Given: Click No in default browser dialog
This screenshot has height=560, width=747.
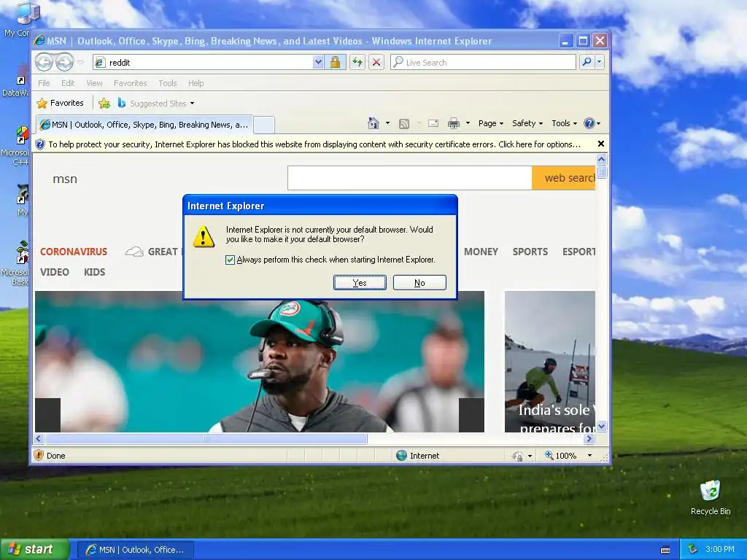Looking at the screenshot, I should tap(419, 282).
